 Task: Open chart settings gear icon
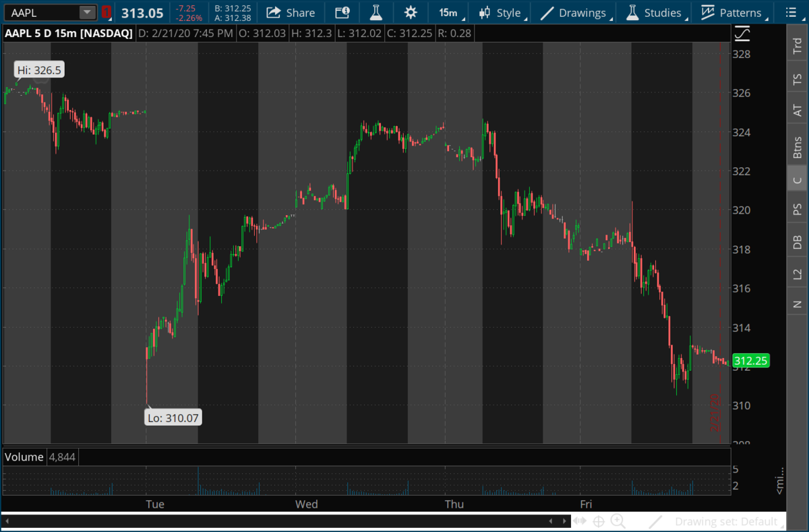tap(410, 13)
